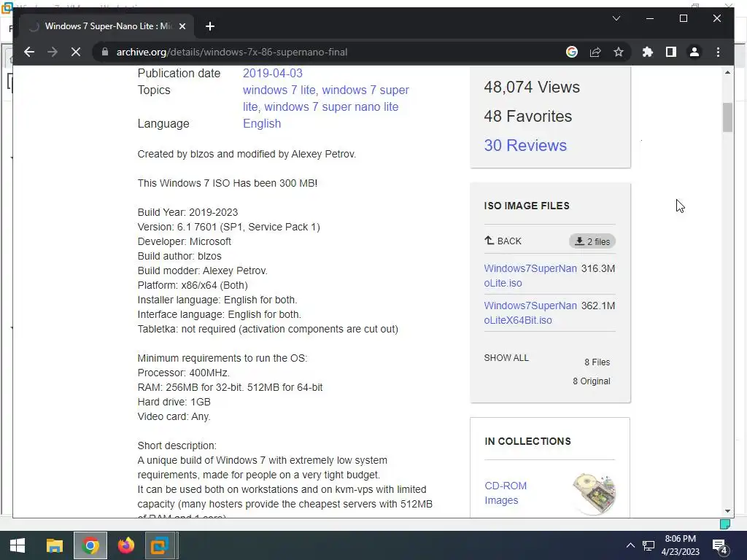This screenshot has height=560, width=747.
Task: Show hidden system tray icons
Action: [x=630, y=545]
